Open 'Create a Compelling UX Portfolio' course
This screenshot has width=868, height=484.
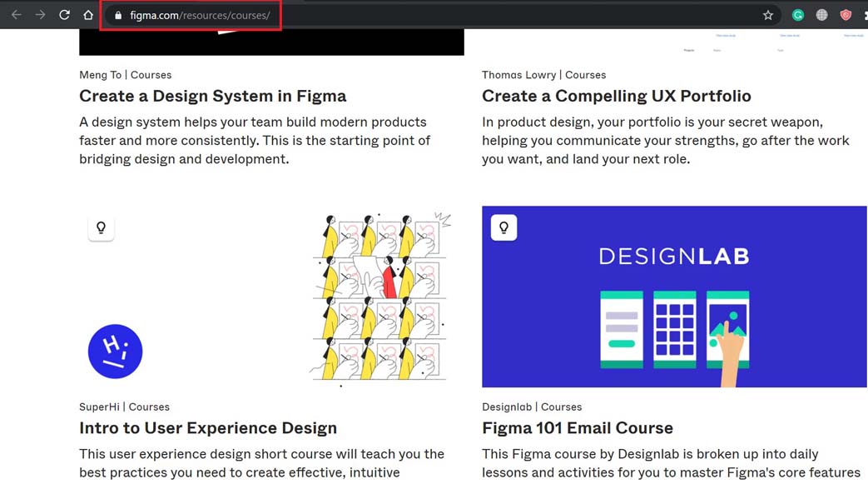616,96
